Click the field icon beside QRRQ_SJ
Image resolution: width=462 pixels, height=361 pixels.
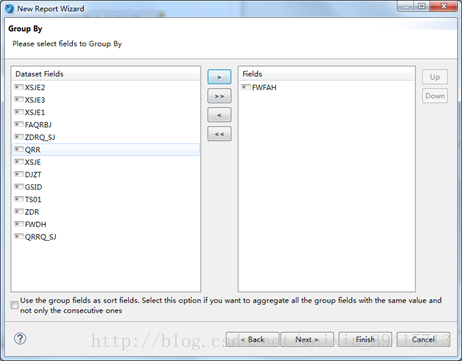pos(19,236)
